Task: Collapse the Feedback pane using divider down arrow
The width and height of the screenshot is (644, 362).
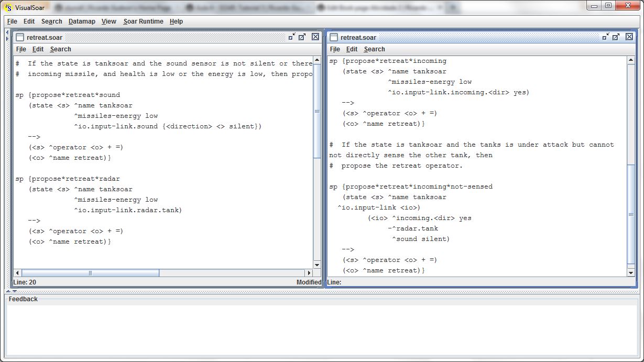Action: click(x=14, y=291)
